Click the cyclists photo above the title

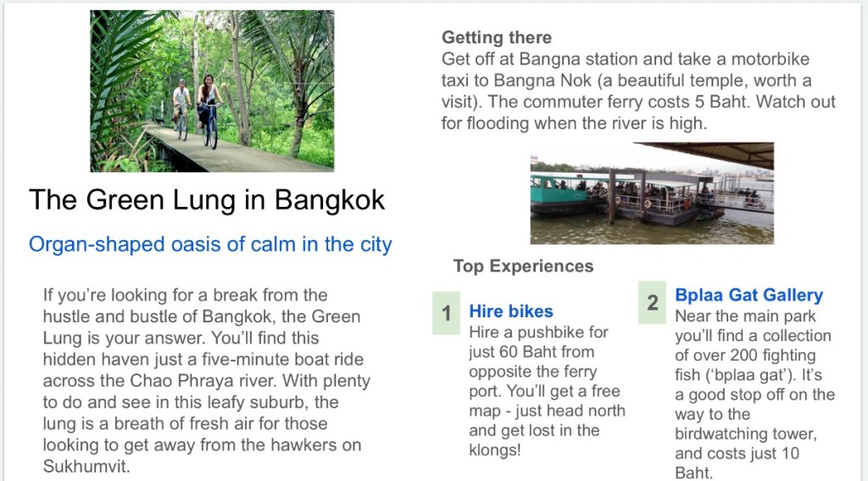(212, 91)
